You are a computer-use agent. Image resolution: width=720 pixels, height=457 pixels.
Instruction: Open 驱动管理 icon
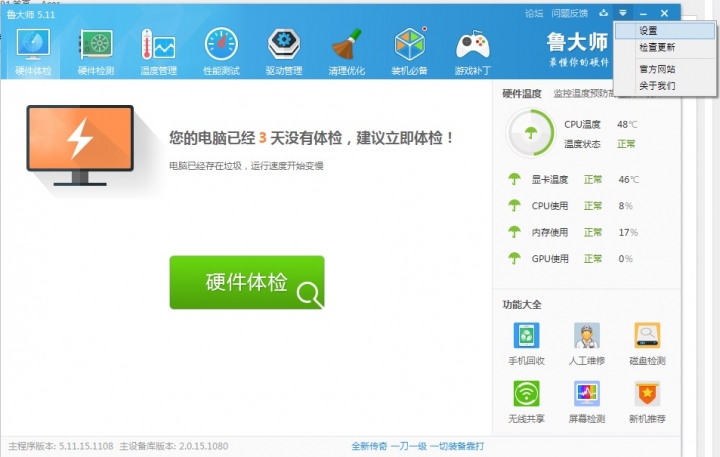coord(284,45)
